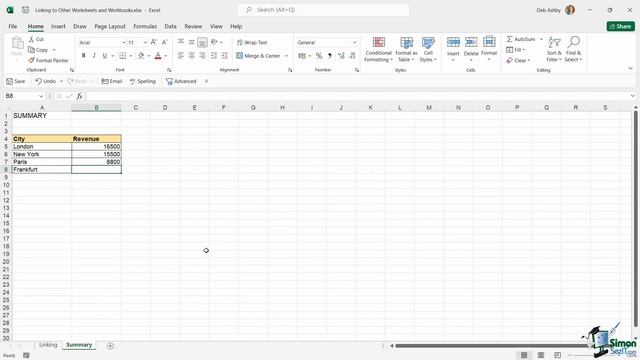The image size is (640, 360).
Task: Toggle Italic formatting
Action: click(x=94, y=56)
